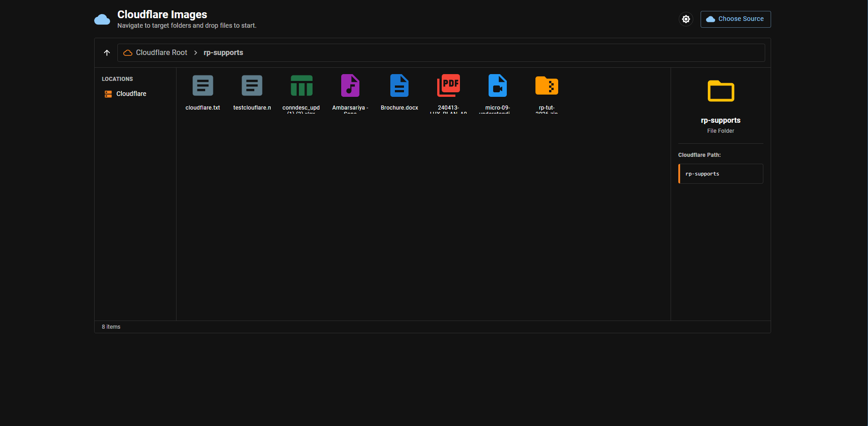868x426 pixels.
Task: Open the conndesc_upd spreadsheet icon
Action: click(x=302, y=85)
